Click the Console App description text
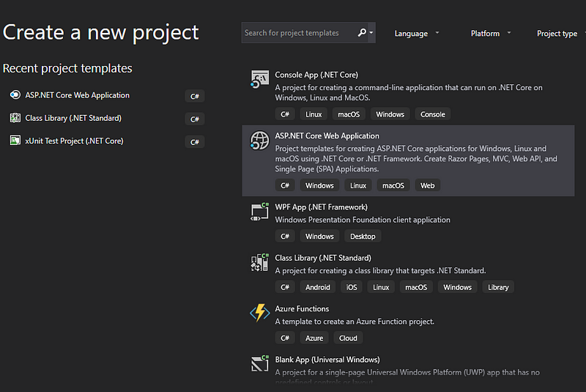Image resolution: width=586 pixels, height=392 pixels. pyautogui.click(x=409, y=92)
